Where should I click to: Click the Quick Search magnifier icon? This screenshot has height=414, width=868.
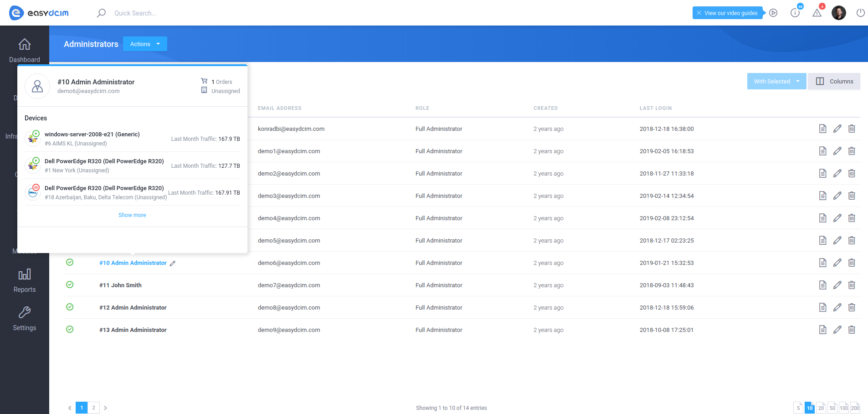pos(101,13)
